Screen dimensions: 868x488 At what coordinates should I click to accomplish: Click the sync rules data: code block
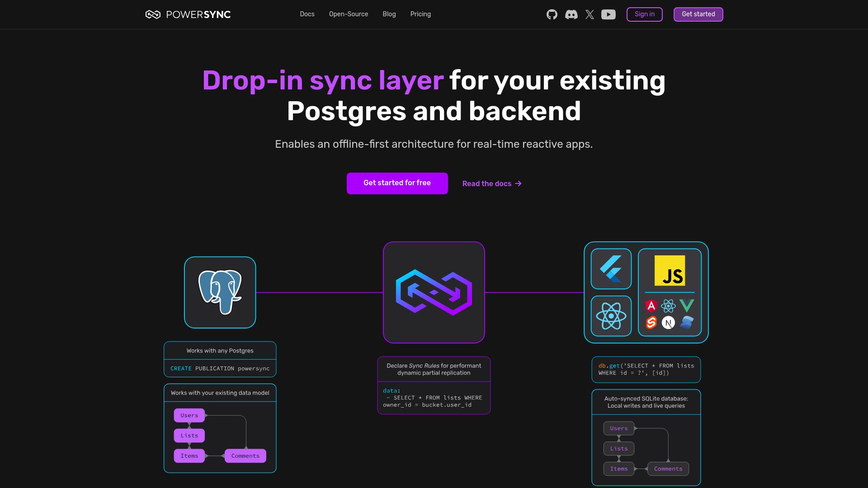[433, 398]
